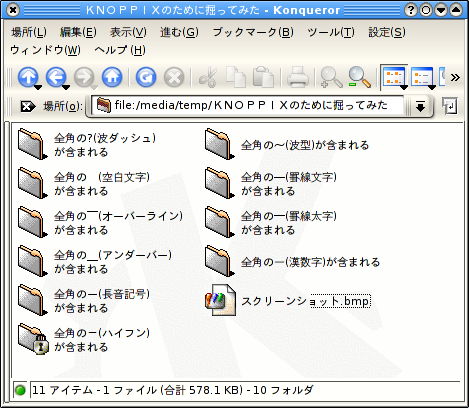
Task: Click the go button beside location bar
Action: click(450, 106)
